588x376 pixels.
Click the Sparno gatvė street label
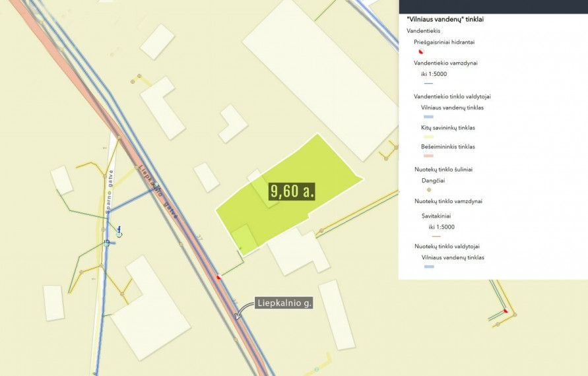coord(109,191)
